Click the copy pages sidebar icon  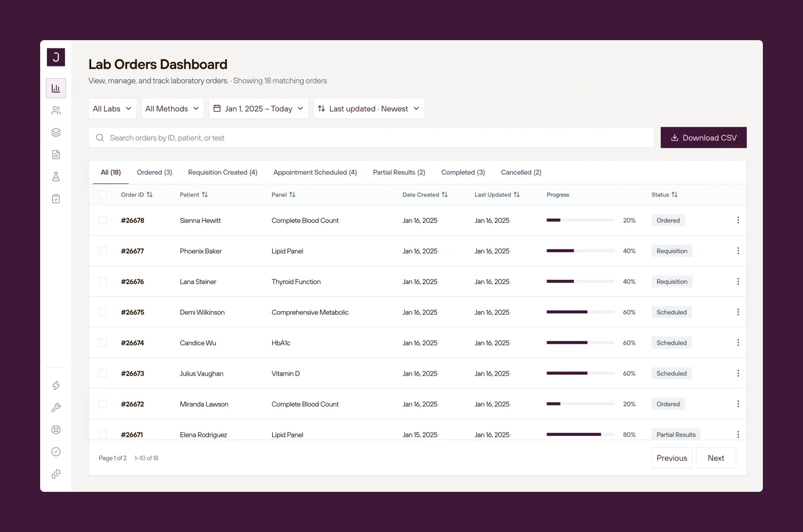56,474
